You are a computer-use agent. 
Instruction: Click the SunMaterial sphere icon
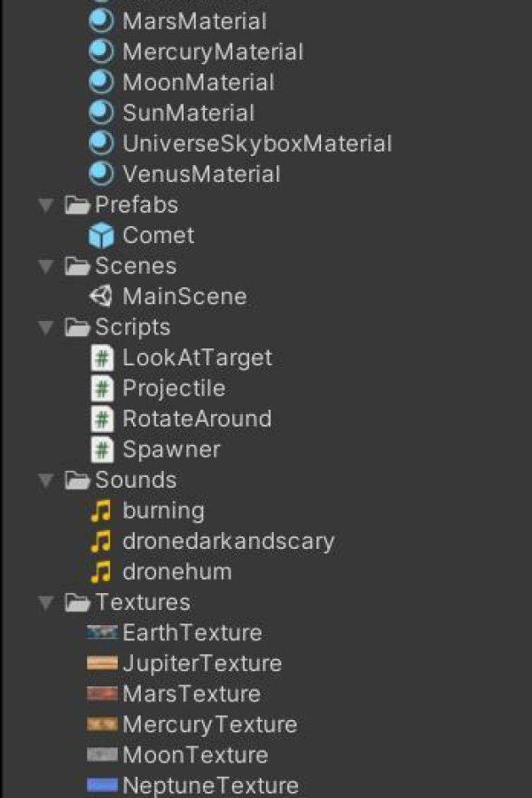(101, 113)
